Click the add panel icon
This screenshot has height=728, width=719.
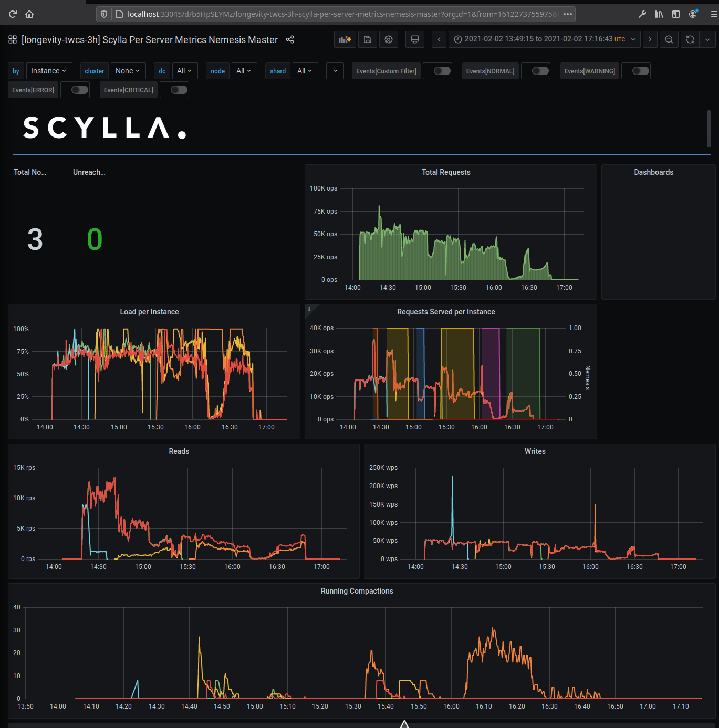point(345,39)
